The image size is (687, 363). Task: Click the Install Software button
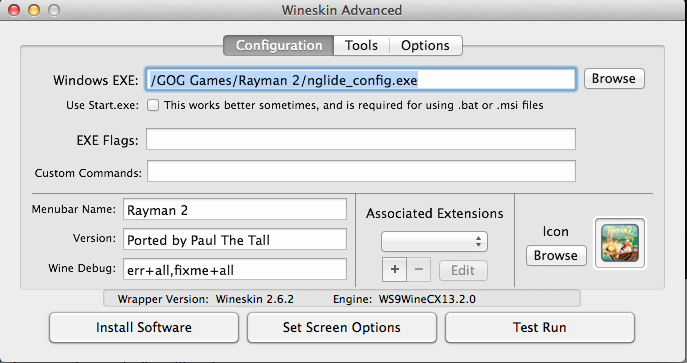[x=144, y=328]
